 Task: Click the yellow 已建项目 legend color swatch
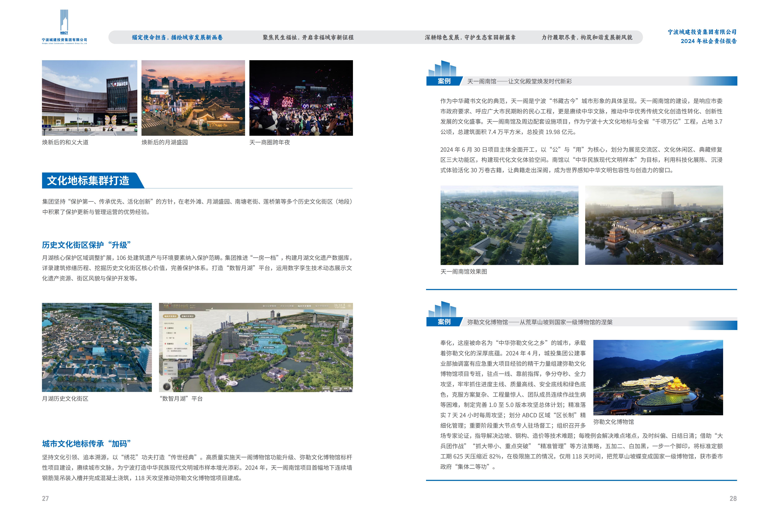point(166,367)
